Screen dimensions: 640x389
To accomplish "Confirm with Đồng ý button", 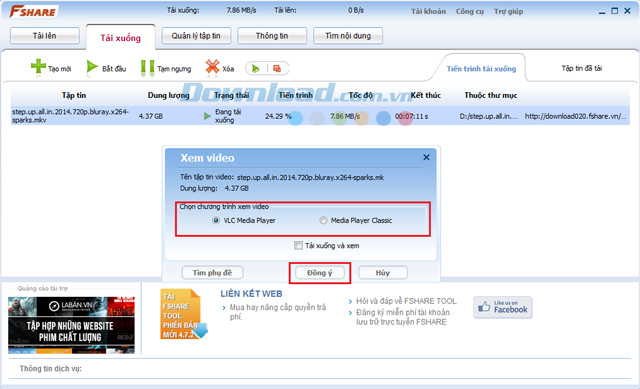I will click(x=320, y=273).
